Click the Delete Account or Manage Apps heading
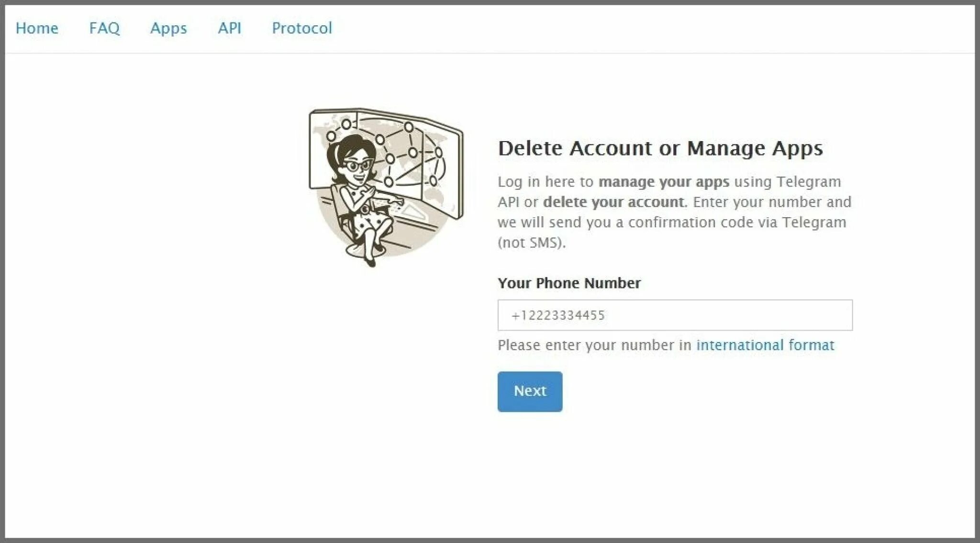980x543 pixels. [660, 148]
